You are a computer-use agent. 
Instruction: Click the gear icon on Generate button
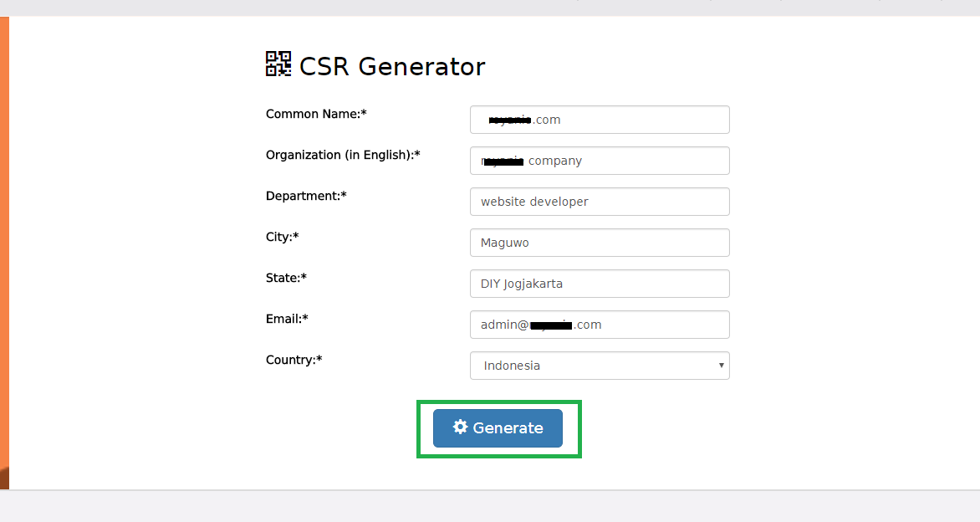(x=460, y=427)
